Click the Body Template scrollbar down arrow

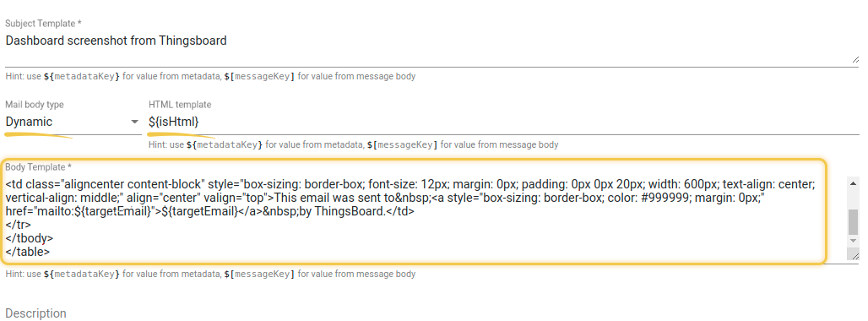(853, 242)
